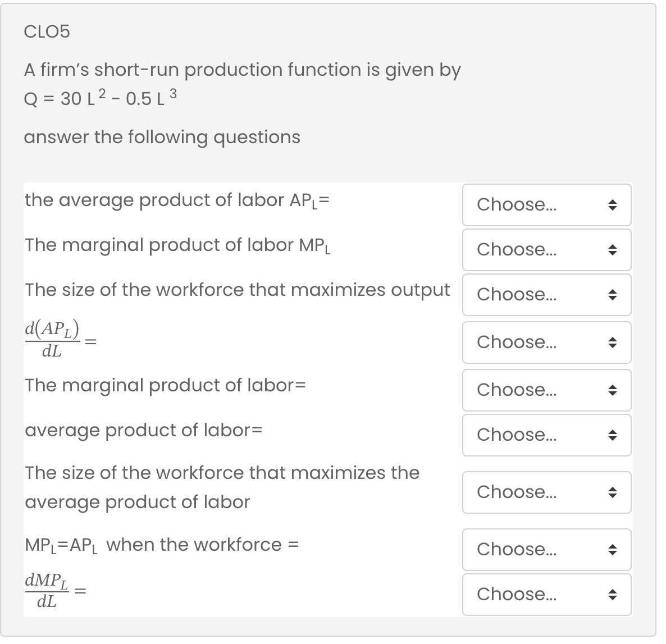Click the arrow icon in the dMPL/dL row
Viewport: 666px width, 644px height.
pos(613,595)
